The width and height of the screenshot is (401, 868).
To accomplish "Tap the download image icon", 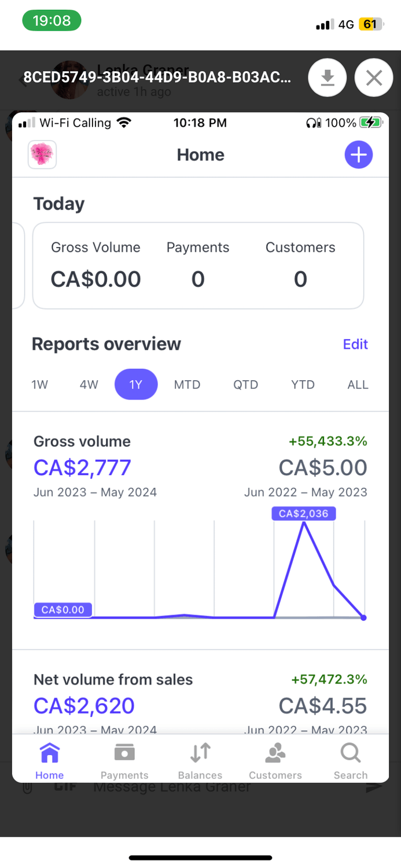I will (328, 78).
